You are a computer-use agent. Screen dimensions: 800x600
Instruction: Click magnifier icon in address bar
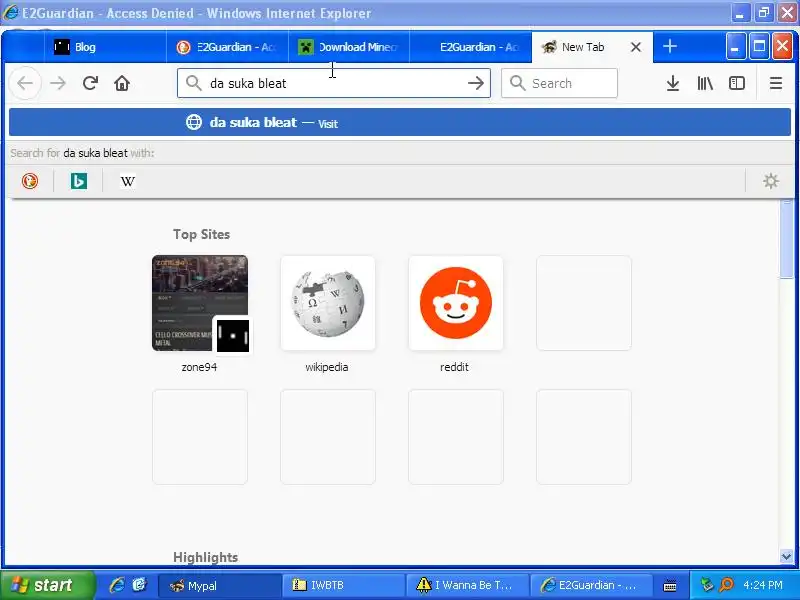[x=193, y=83]
